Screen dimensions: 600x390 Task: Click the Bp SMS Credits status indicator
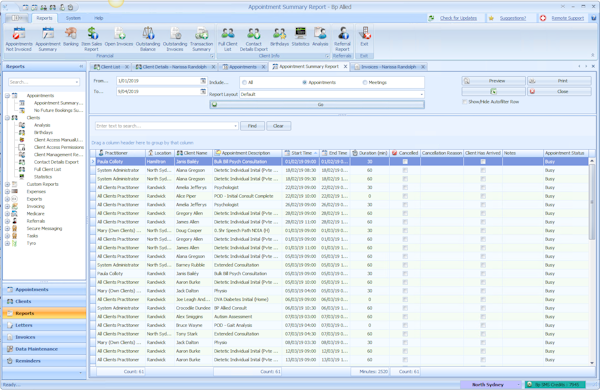click(x=555, y=384)
